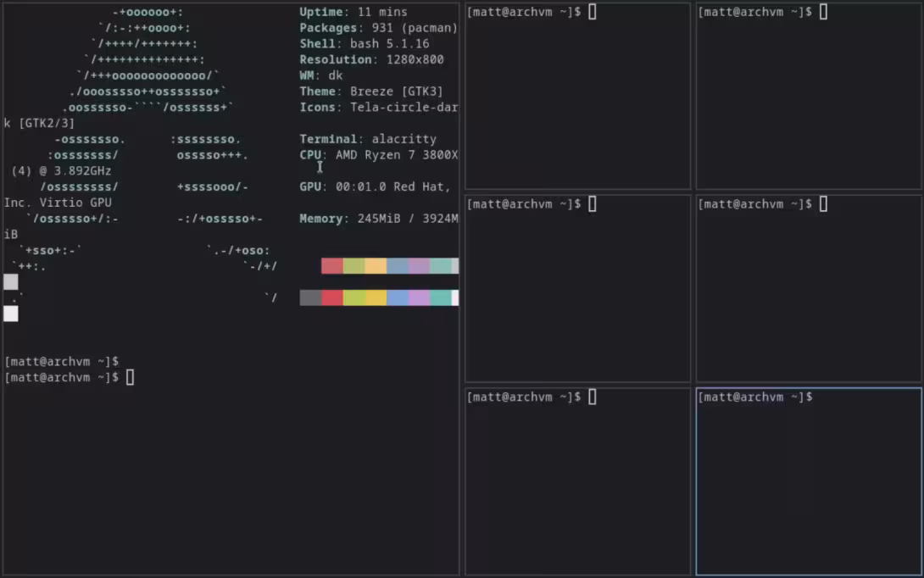Click the '00:01.0 Red Hat,' GPU value
This screenshot has width=924, height=578.
pyautogui.click(x=393, y=186)
